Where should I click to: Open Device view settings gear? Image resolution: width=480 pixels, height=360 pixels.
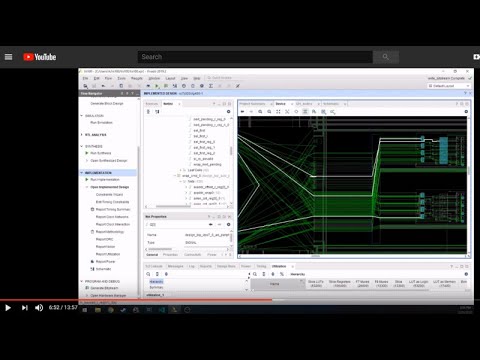pyautogui.click(x=466, y=112)
